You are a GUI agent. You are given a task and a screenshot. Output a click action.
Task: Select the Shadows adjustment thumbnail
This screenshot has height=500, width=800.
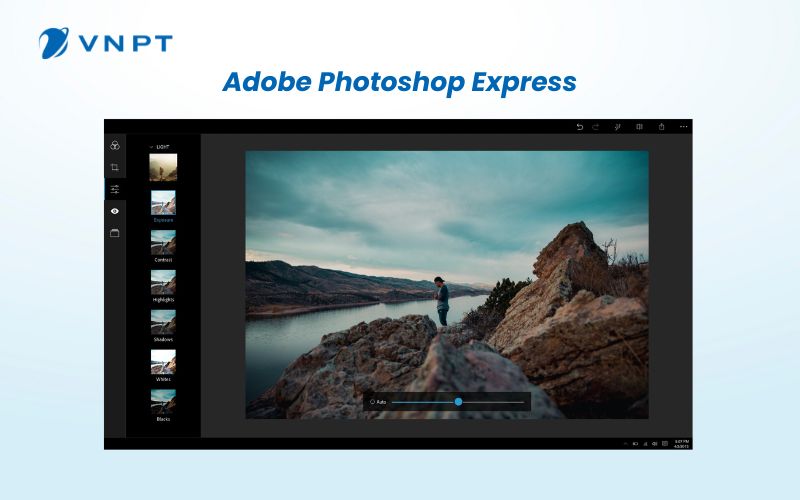(163, 322)
